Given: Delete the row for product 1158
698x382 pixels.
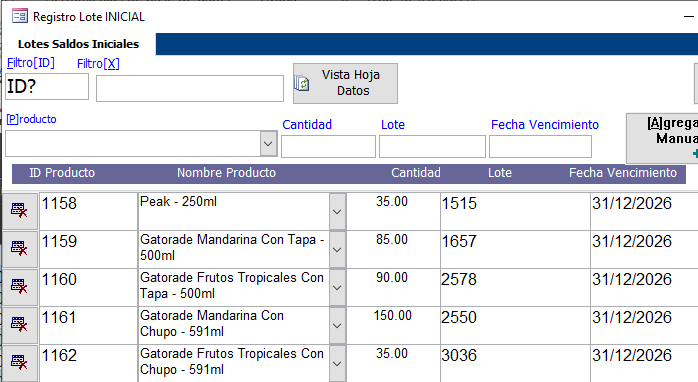Looking at the screenshot, I should (x=20, y=211).
